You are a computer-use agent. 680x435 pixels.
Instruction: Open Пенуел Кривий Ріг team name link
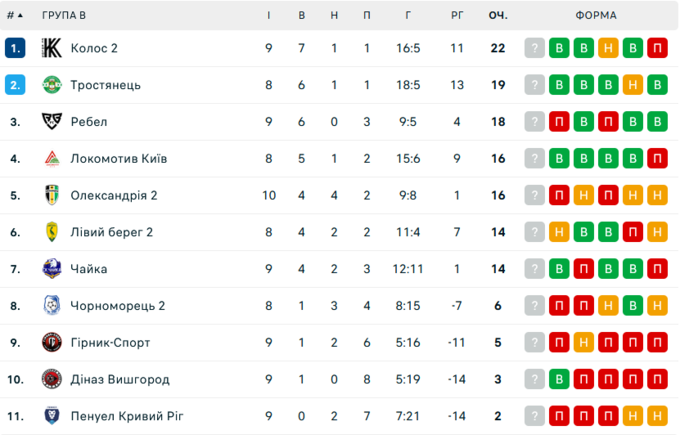(127, 416)
